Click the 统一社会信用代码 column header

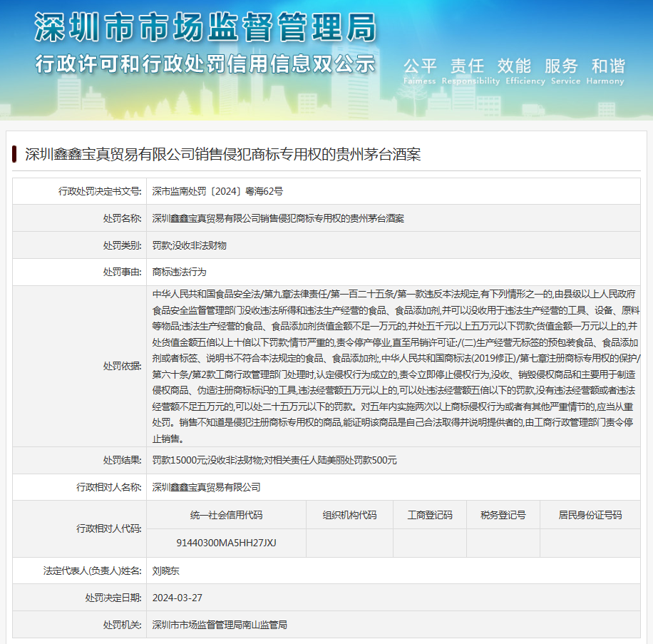click(x=226, y=516)
